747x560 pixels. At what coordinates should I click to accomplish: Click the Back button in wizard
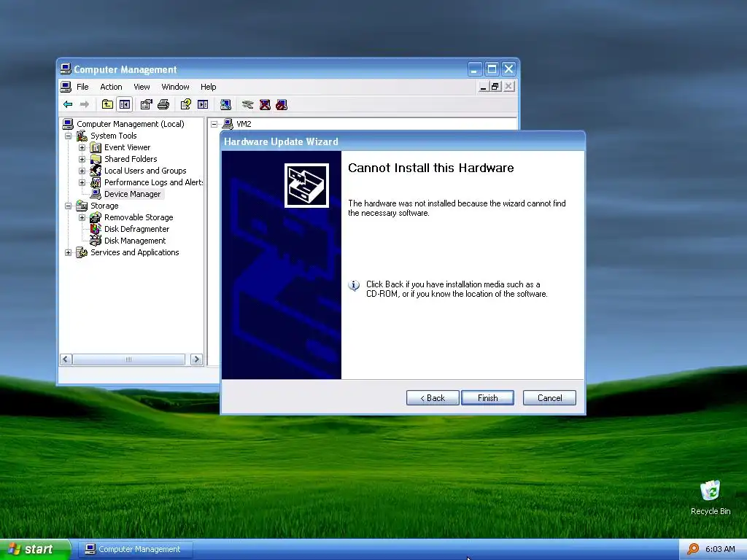tap(433, 398)
